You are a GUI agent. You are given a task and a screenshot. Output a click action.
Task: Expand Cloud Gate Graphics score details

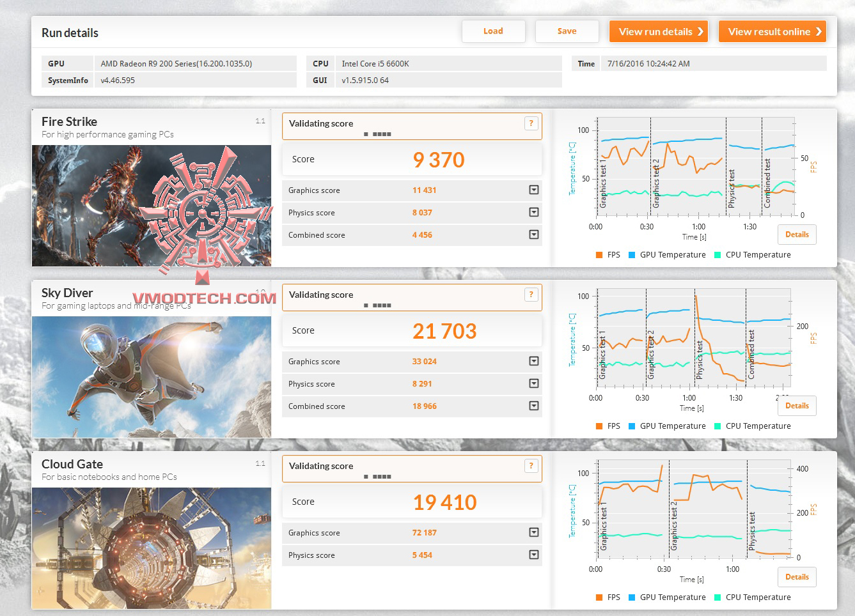click(534, 532)
